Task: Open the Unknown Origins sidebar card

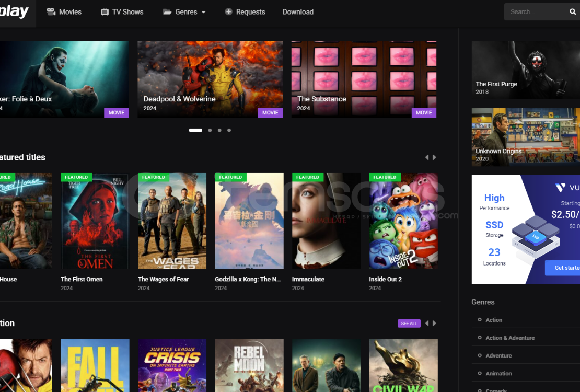Action: pyautogui.click(x=526, y=137)
